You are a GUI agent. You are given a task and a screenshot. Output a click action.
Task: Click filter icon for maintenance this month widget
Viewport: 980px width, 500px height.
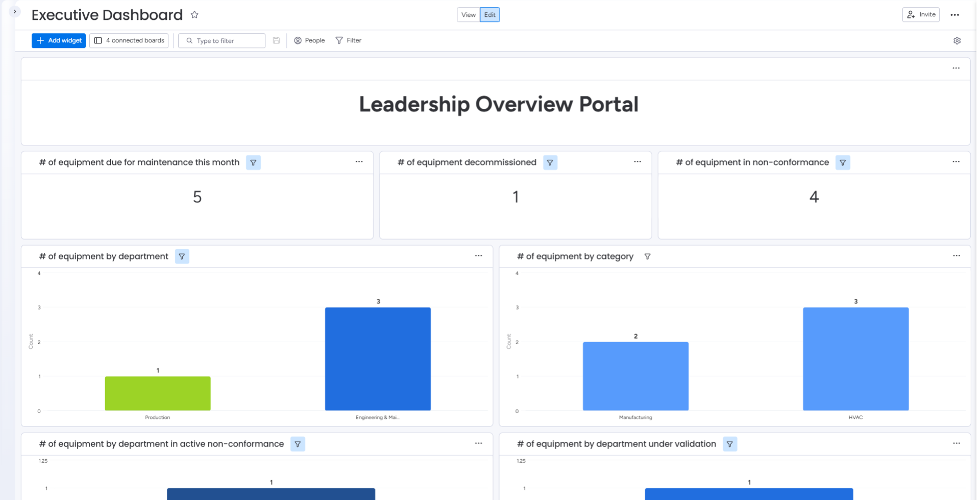point(253,162)
